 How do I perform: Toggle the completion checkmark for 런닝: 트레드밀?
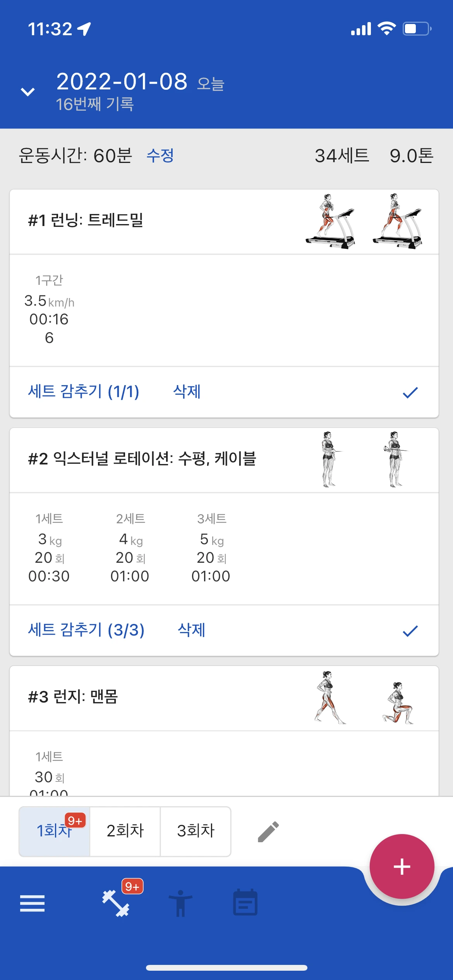pos(410,392)
